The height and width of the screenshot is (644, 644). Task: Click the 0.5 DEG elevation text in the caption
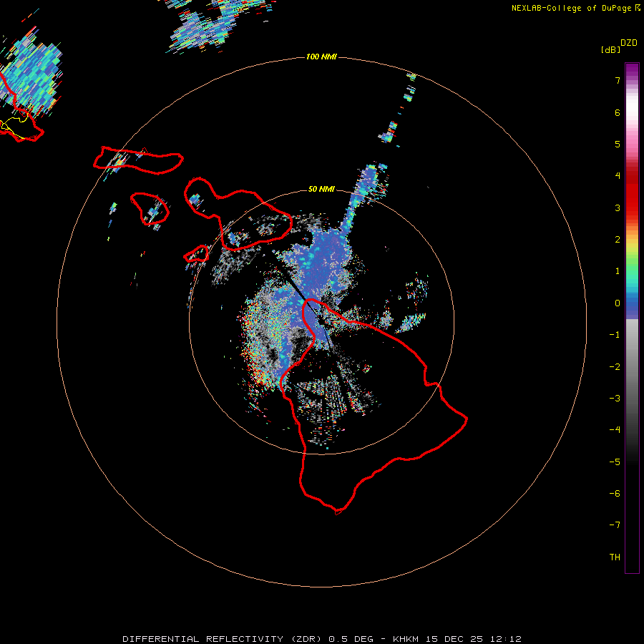click(351, 639)
